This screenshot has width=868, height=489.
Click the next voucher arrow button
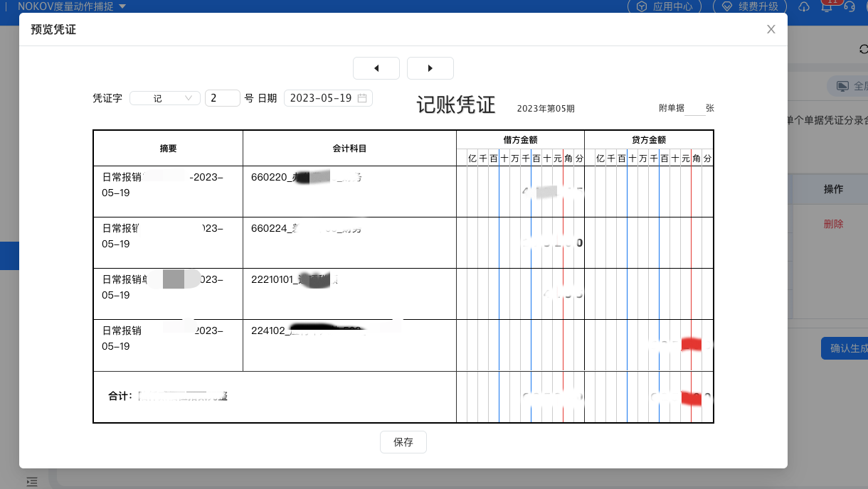tap(430, 68)
